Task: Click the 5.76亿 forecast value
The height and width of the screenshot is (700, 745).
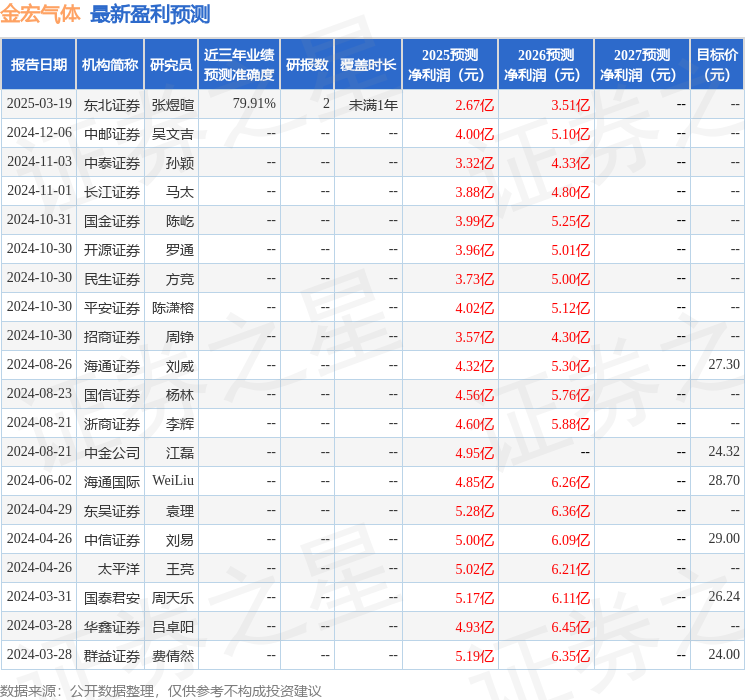Action: [570, 395]
